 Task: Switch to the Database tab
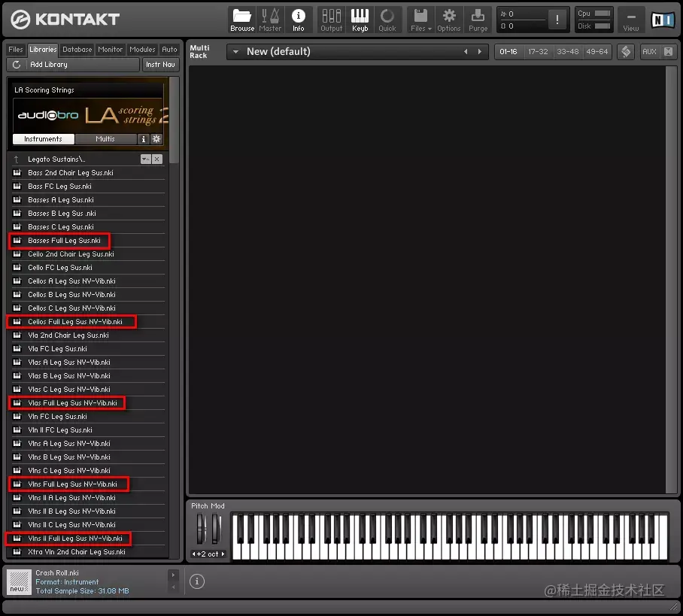coord(77,49)
